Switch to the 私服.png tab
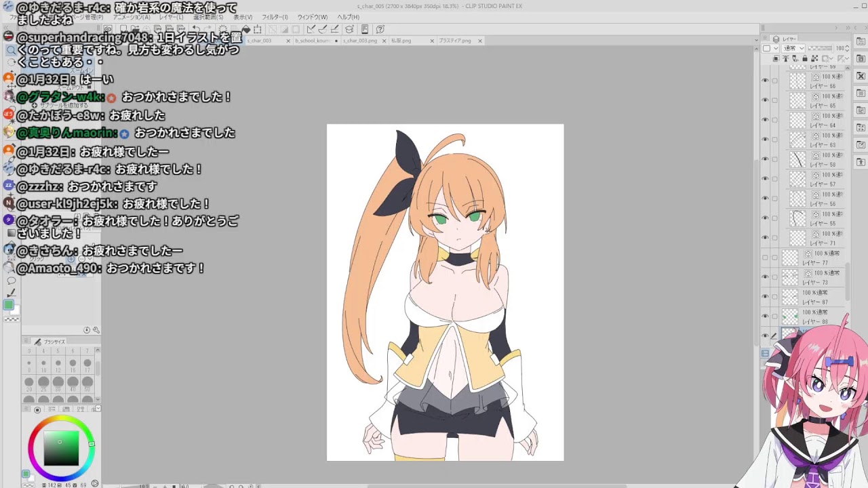868x488 pixels. pyautogui.click(x=401, y=41)
